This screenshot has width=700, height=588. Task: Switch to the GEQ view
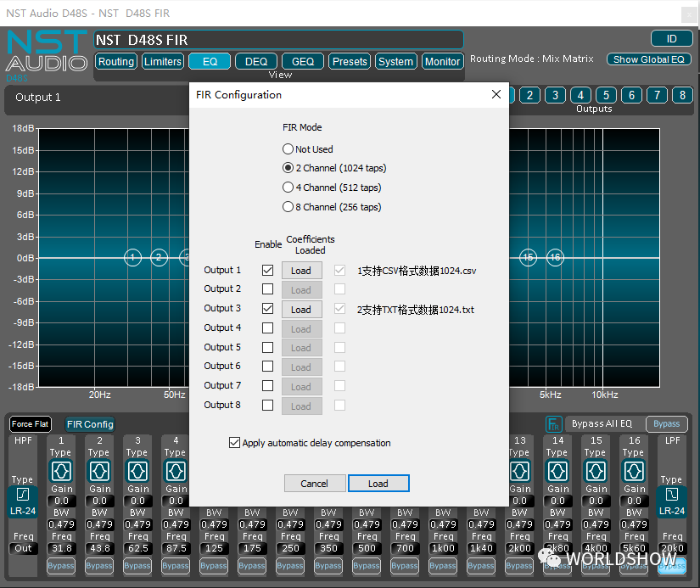303,61
